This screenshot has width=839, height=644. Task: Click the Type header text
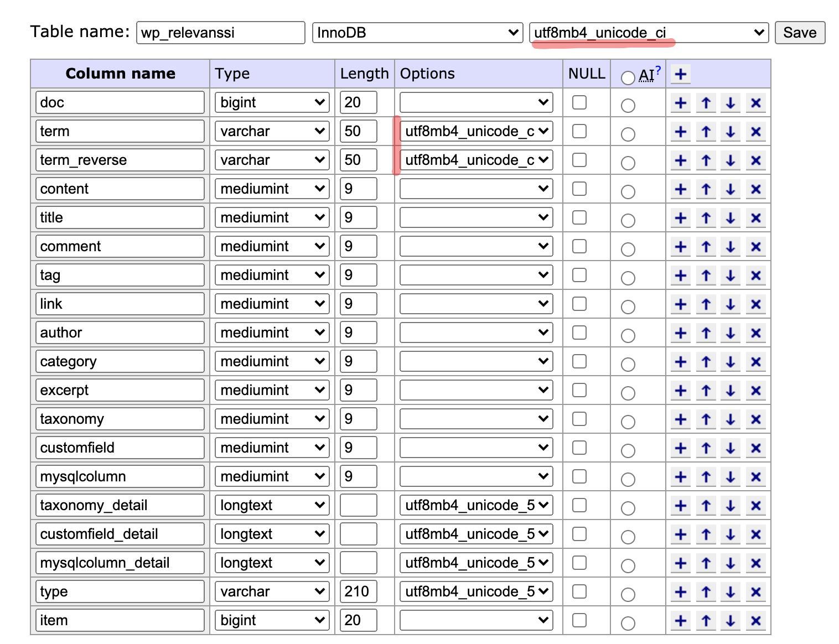click(232, 74)
